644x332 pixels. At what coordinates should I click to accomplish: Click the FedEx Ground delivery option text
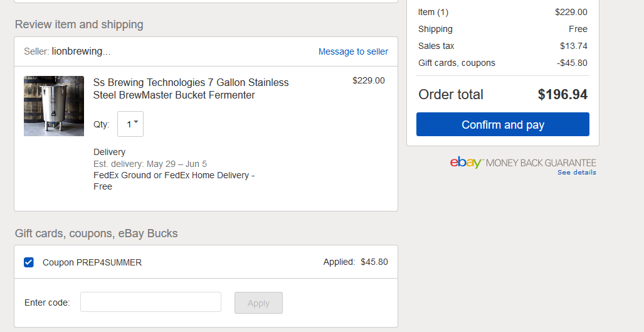pos(174,181)
